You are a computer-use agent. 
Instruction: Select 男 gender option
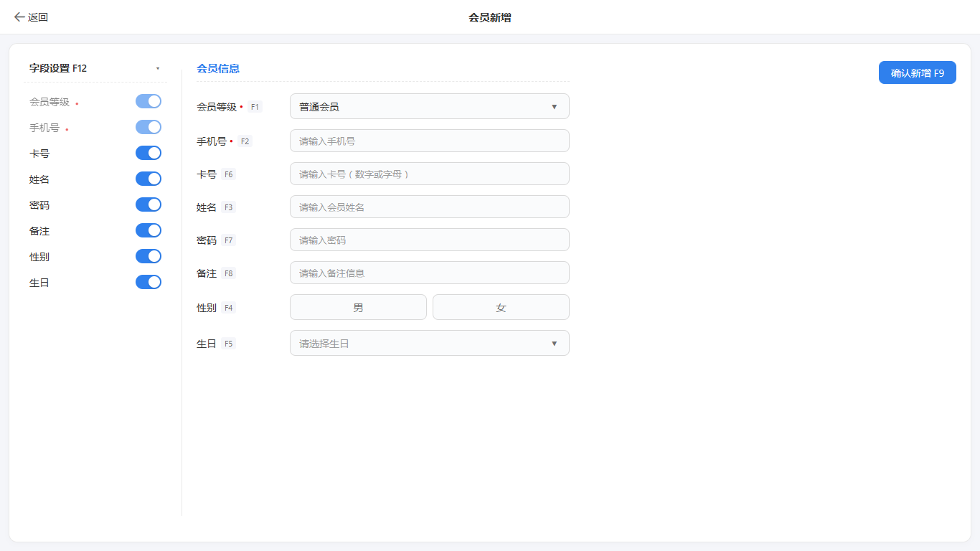click(x=358, y=307)
